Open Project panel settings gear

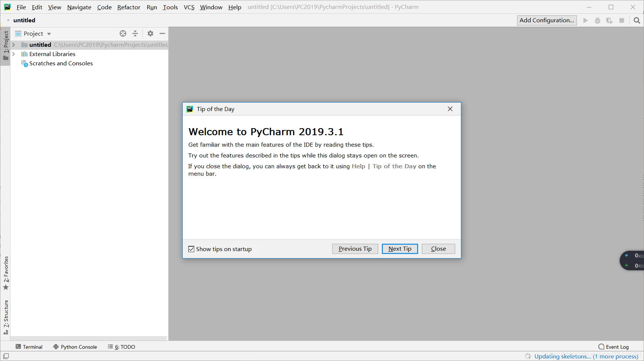pyautogui.click(x=150, y=33)
